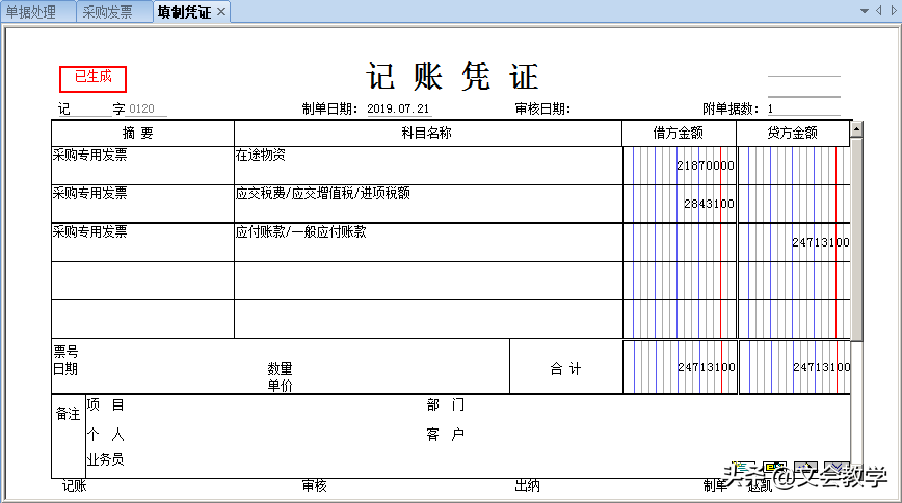Click the double chevron down icon at bottom right
The width and height of the screenshot is (902, 503).
click(836, 467)
